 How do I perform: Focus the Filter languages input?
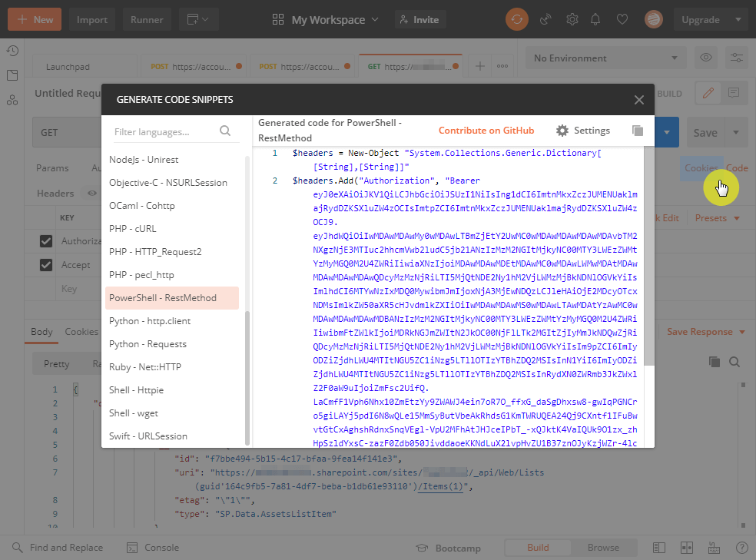[x=164, y=131]
